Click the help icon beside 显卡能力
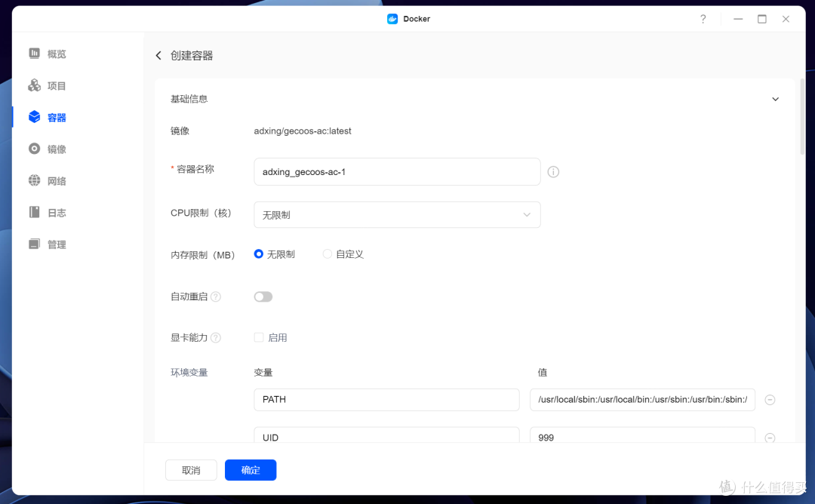 216,338
